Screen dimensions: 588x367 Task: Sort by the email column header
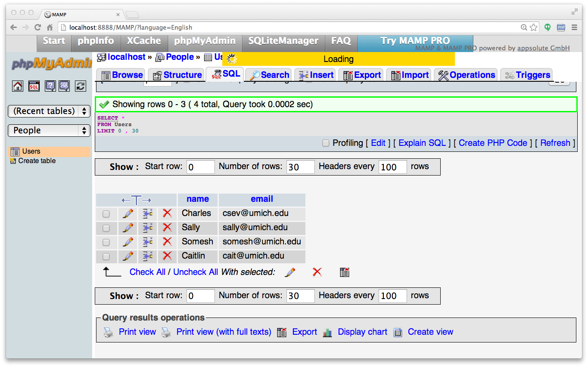coord(262,199)
